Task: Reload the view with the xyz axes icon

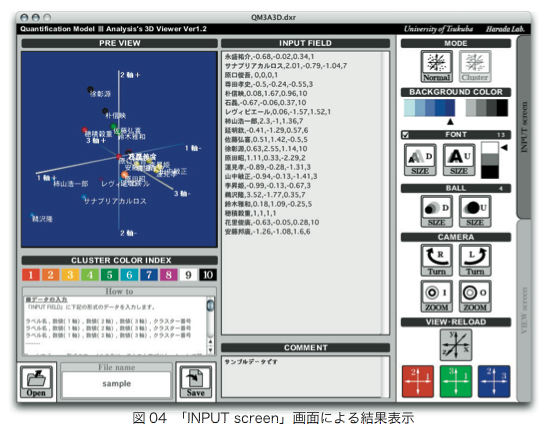Action: point(456,345)
